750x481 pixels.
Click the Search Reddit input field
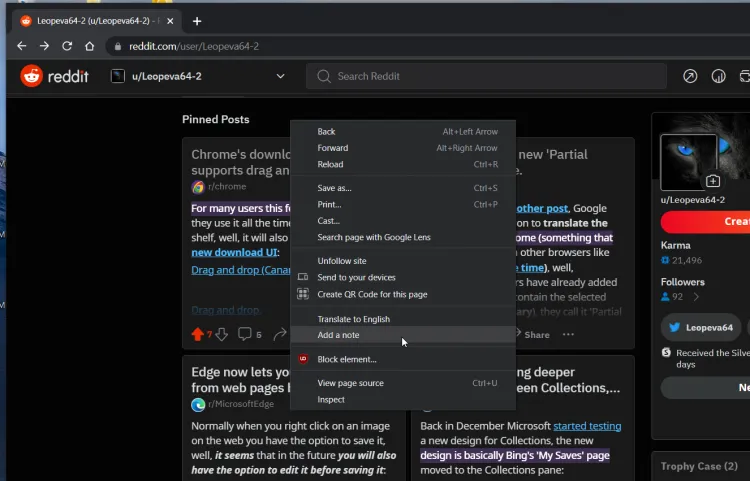pyautogui.click(x=490, y=76)
